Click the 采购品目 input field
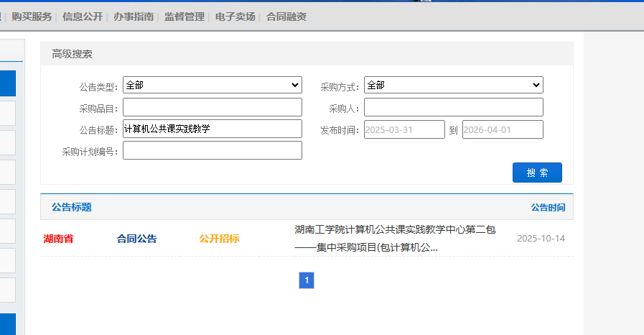This screenshot has height=335, width=644. coord(212,107)
